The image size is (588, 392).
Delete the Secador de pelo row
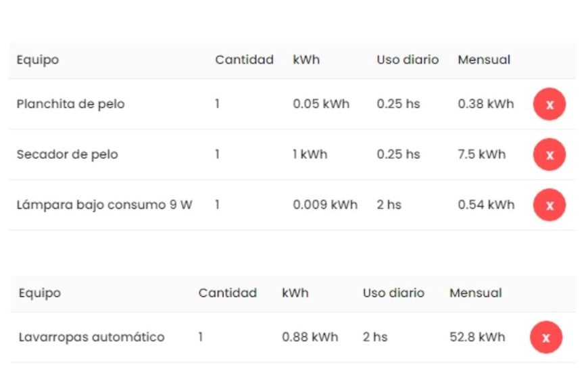tap(549, 155)
